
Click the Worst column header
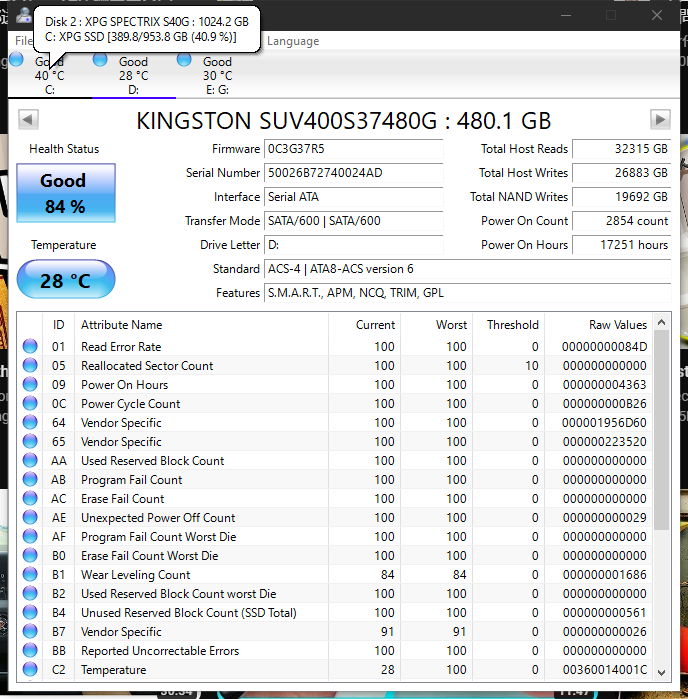pyautogui.click(x=437, y=325)
